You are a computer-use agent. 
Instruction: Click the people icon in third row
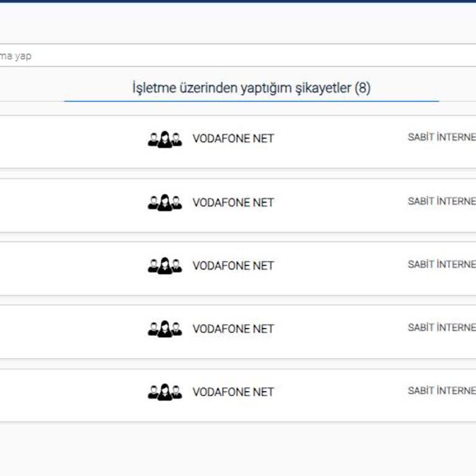(165, 266)
